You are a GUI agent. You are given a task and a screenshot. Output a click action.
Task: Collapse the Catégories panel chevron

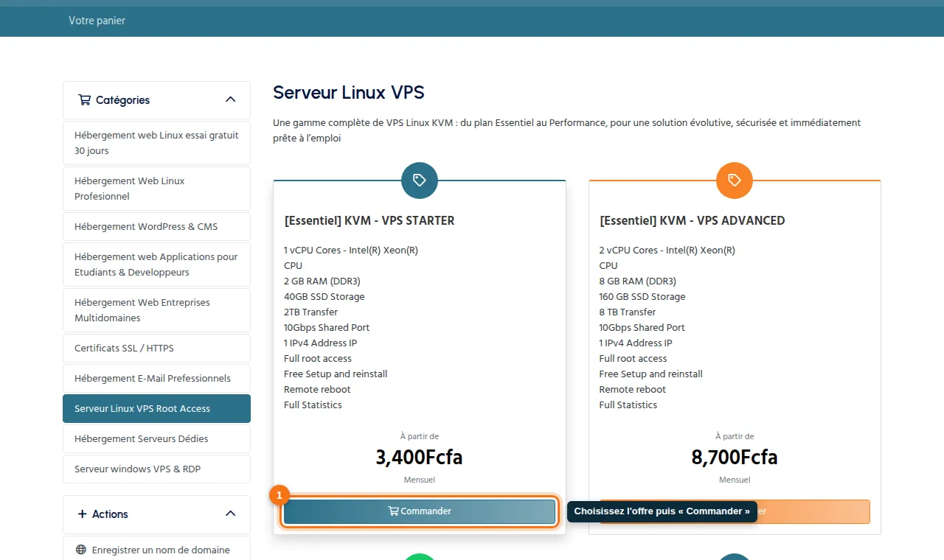tap(230, 99)
